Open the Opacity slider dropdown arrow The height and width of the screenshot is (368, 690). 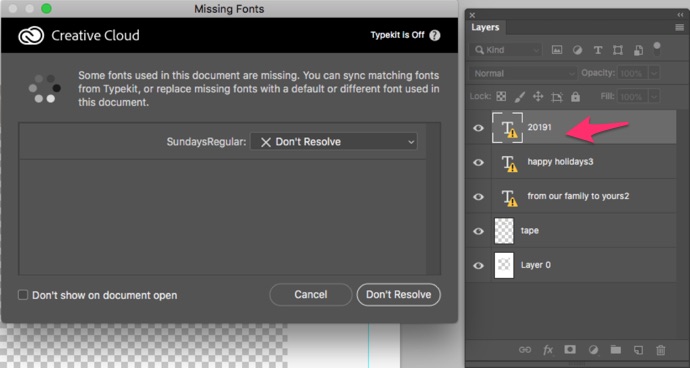(x=654, y=74)
